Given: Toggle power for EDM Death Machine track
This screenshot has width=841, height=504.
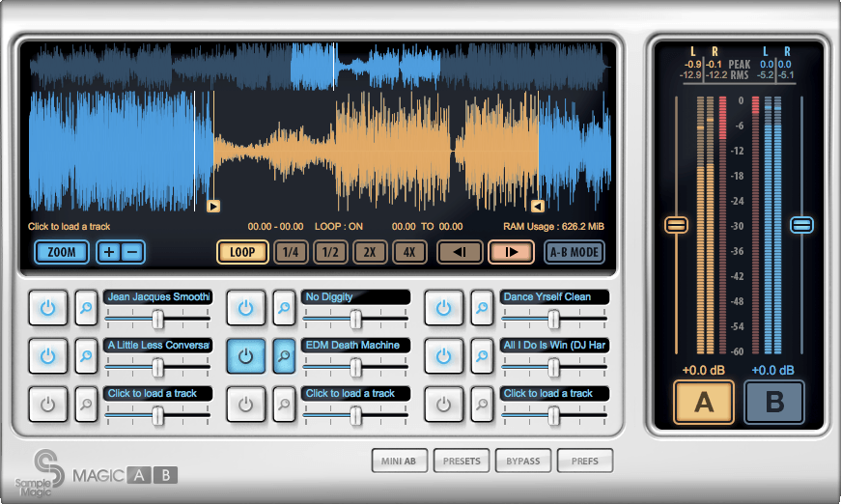Looking at the screenshot, I should tap(245, 356).
